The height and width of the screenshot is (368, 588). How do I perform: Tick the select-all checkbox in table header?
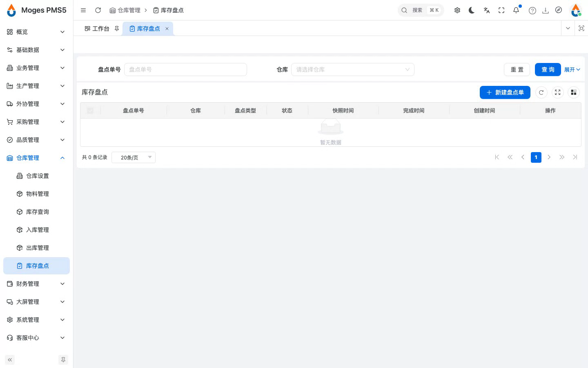(90, 110)
